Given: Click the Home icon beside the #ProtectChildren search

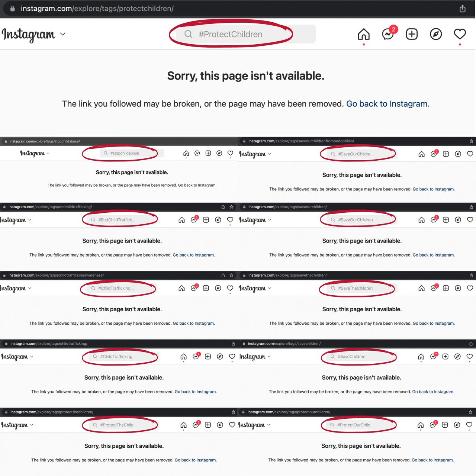Looking at the screenshot, I should 363,34.
